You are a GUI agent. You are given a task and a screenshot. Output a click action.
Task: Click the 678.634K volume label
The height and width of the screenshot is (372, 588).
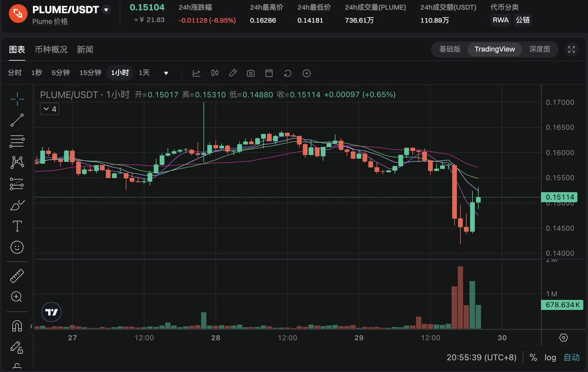(562, 305)
